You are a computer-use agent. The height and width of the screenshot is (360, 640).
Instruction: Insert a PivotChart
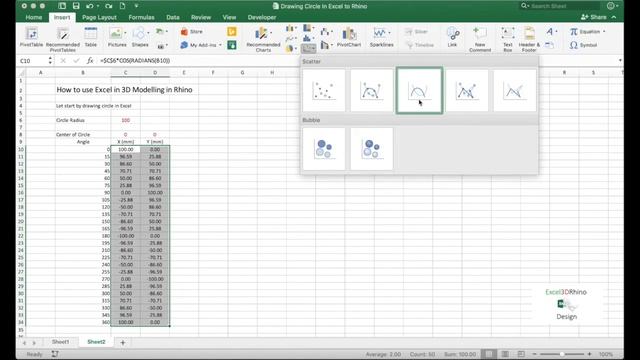[349, 38]
